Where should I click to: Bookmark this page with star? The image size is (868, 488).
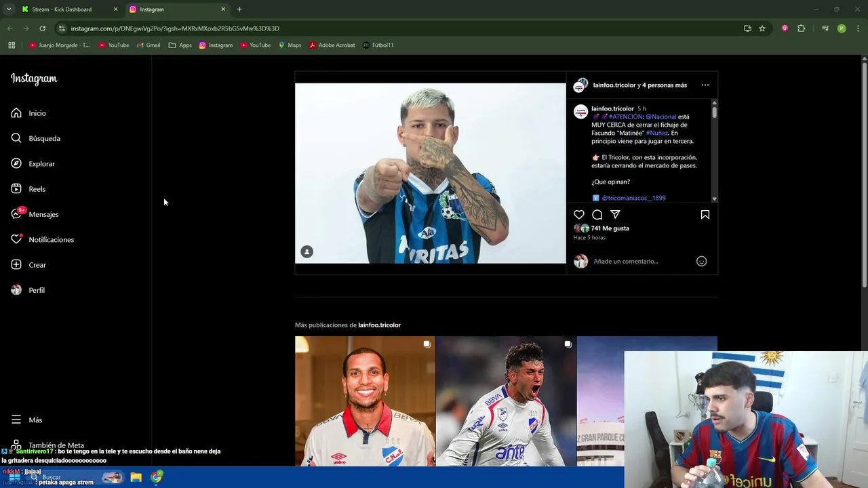[762, 28]
